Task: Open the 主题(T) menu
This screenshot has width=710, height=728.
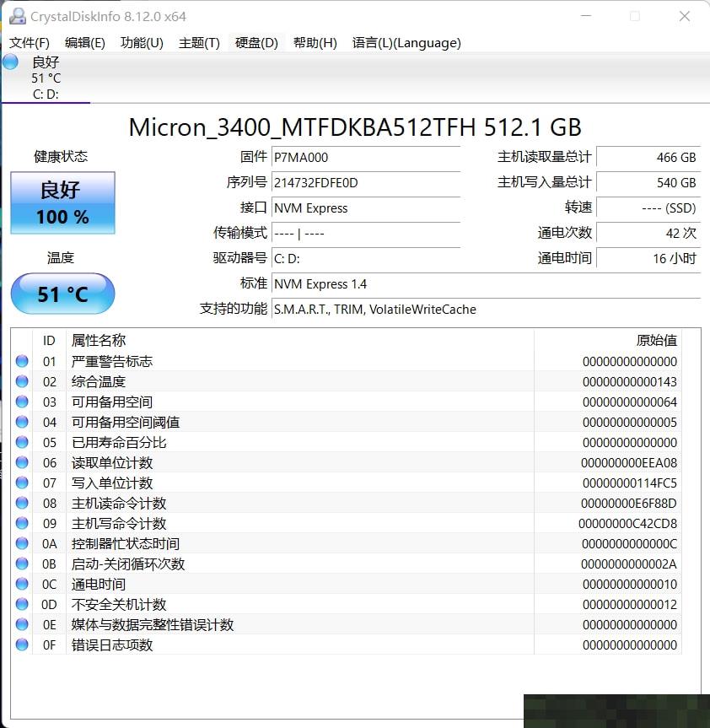Action: point(199,43)
